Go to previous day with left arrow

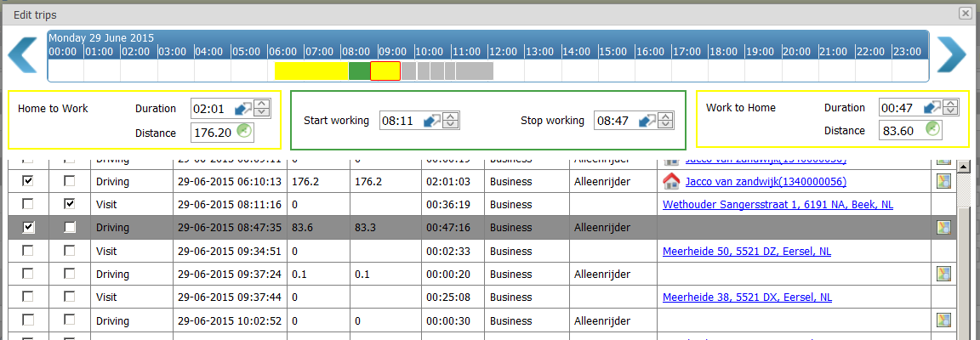[x=22, y=55]
